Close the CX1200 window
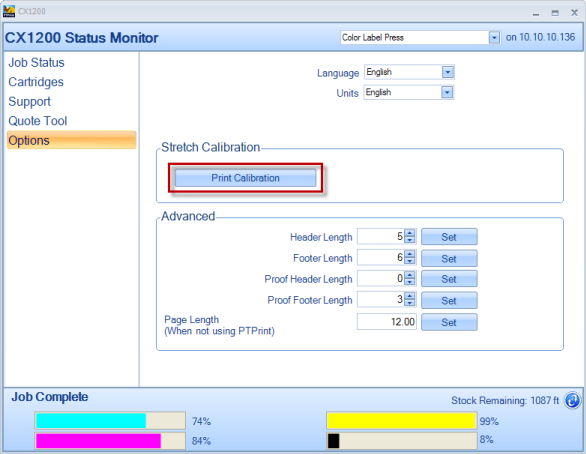 pyautogui.click(x=575, y=13)
